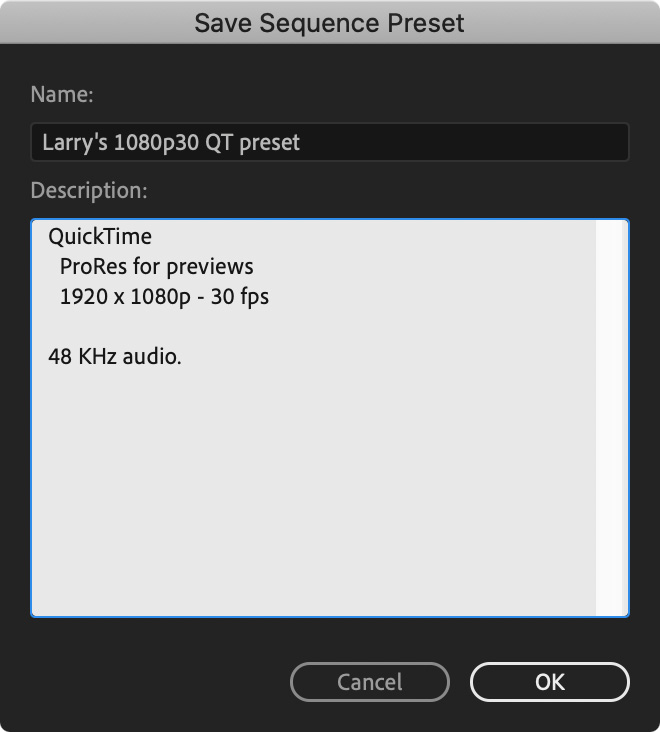Click the word Larry's in Name field

(x=75, y=142)
